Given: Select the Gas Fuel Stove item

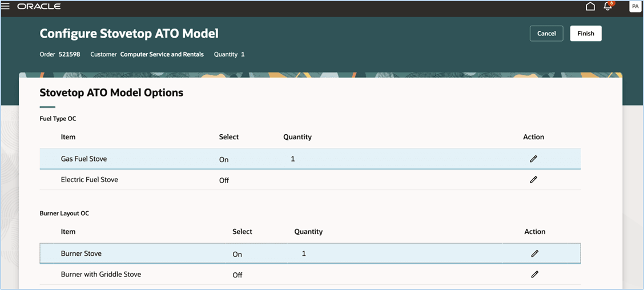Looking at the screenshot, I should click(84, 159).
